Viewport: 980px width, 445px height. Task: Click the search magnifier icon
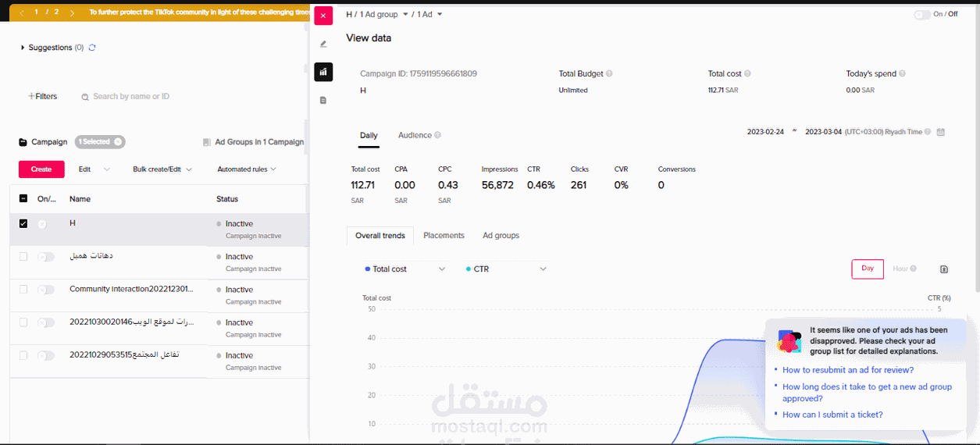click(85, 97)
